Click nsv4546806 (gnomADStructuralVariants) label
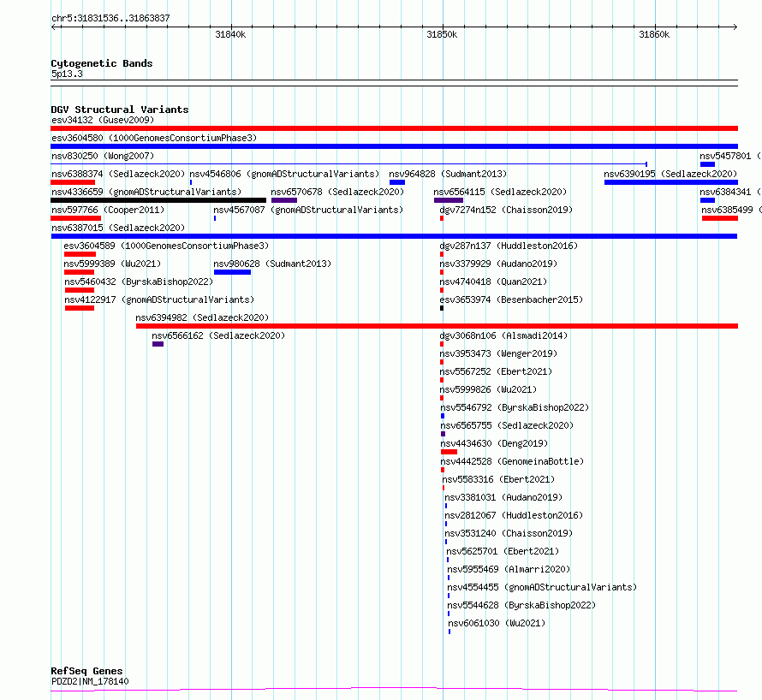 [284, 174]
